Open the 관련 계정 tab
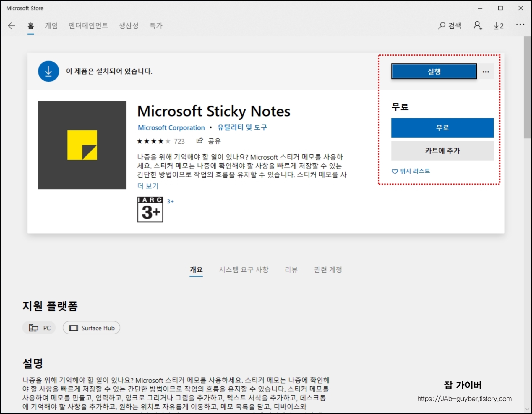Screen dimensions: 532x414 (328, 270)
